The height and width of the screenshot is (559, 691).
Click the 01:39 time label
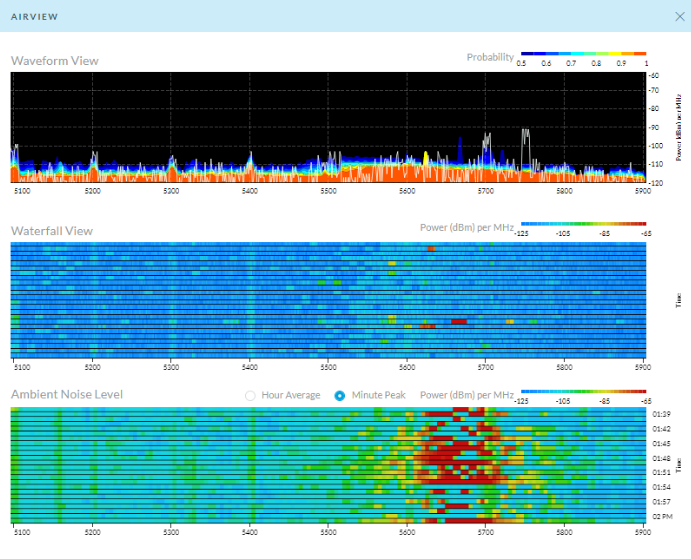coord(661,414)
